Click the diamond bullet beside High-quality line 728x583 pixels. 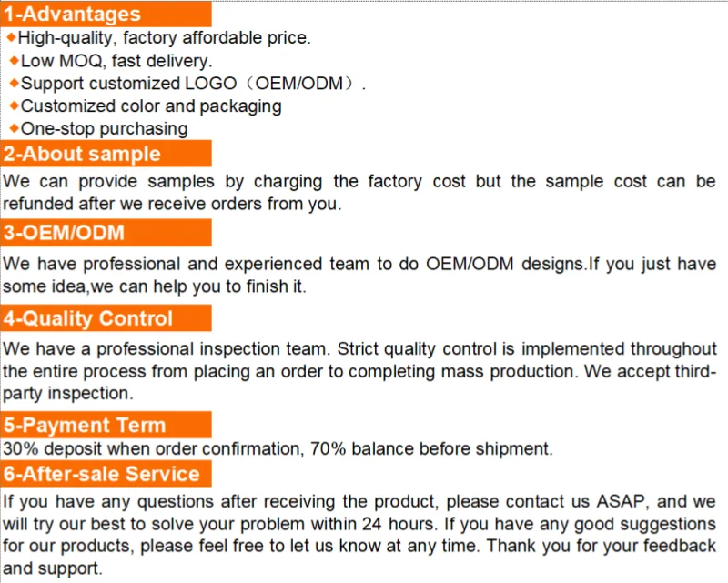[11, 37]
